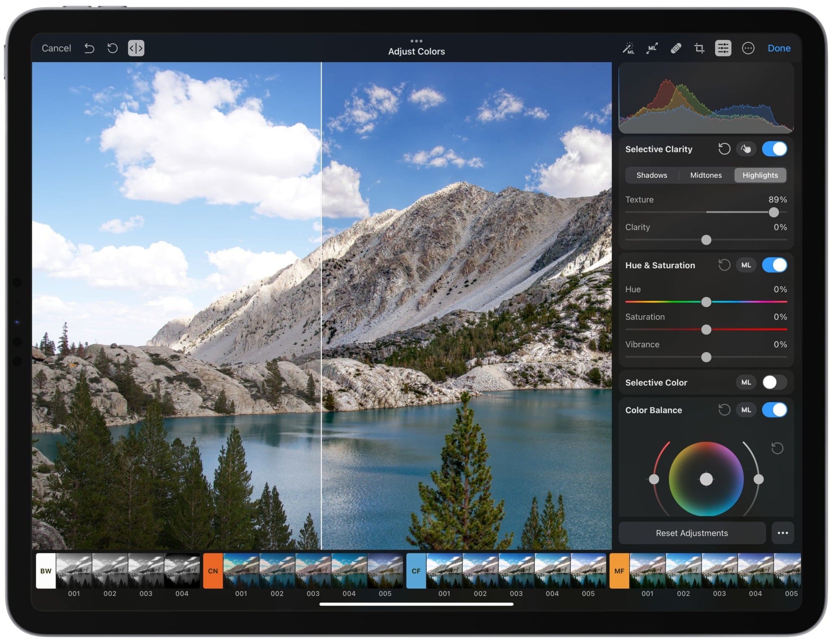
Task: Select the ML Enhance magic wand tool
Action: point(629,48)
